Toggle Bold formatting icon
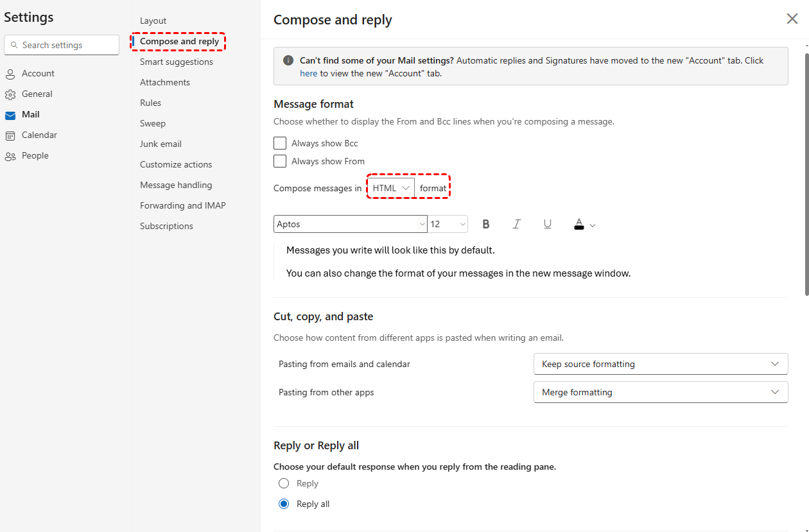Screen dimensions: 809x532 pyautogui.click(x=486, y=224)
